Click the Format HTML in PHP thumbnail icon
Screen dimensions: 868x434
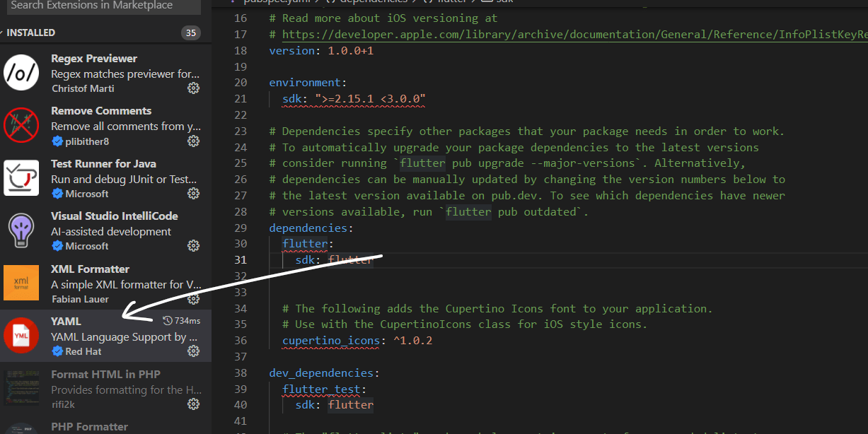tap(21, 389)
